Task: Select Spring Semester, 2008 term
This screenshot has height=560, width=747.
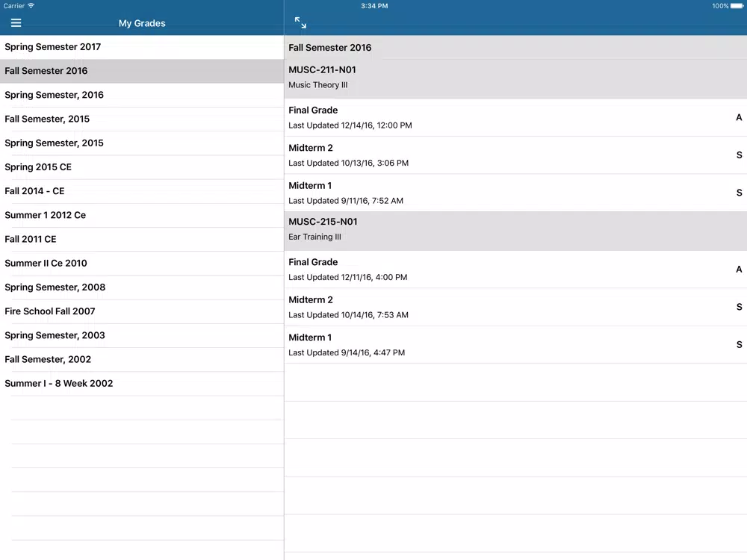Action: [x=142, y=287]
